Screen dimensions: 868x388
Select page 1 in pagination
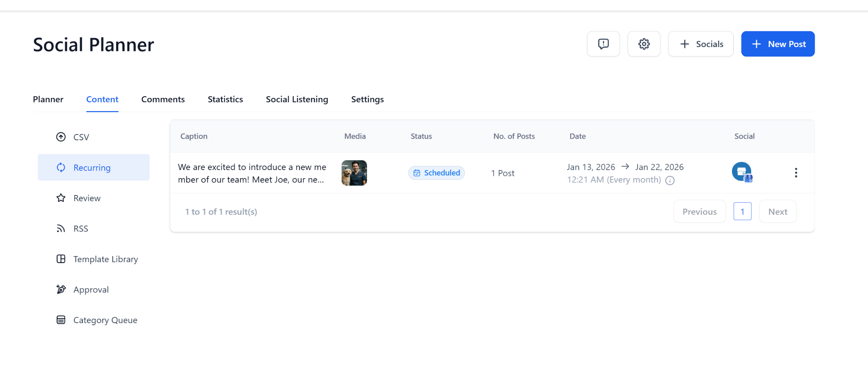[x=742, y=211]
